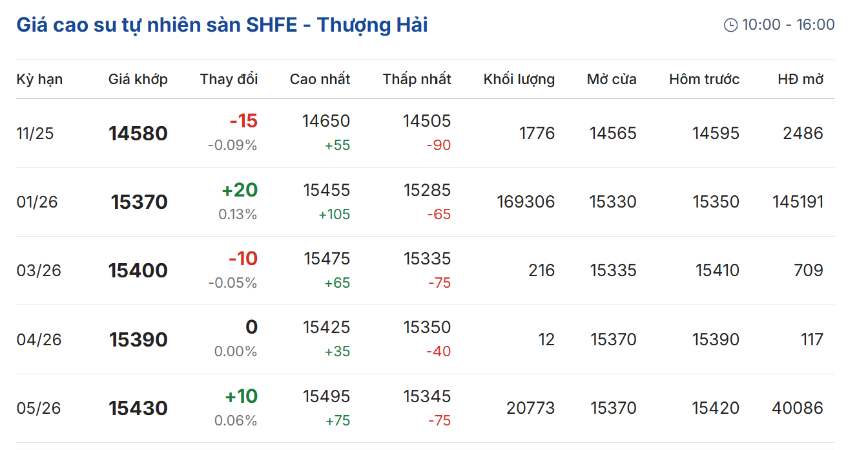This screenshot has height=450, width=868.
Task: Click the Cao nhất column header
Action: (320, 79)
